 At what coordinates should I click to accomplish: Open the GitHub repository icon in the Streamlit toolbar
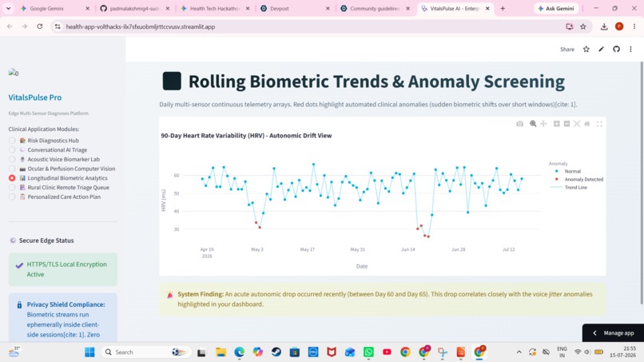[x=616, y=50]
